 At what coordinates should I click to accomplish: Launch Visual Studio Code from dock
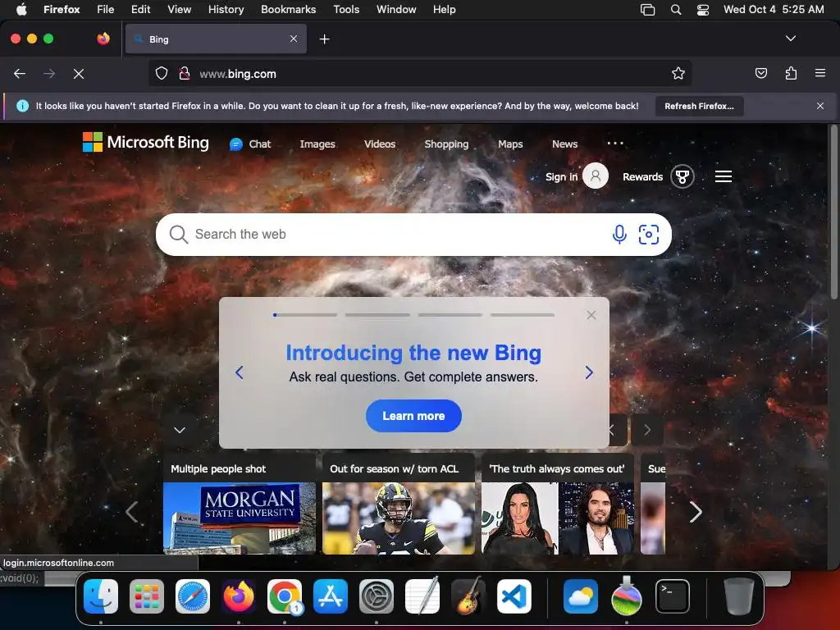coord(514,596)
